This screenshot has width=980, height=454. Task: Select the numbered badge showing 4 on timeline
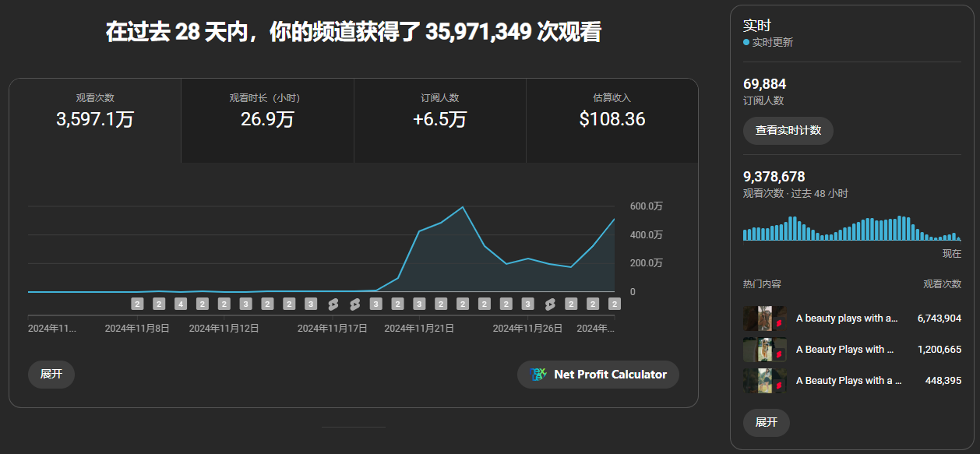click(179, 303)
